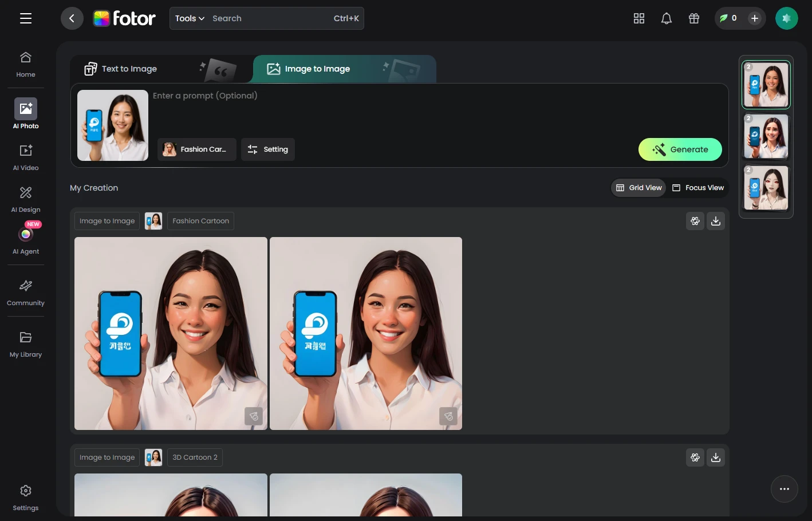Expand the Tools dropdown
Image resolution: width=812 pixels, height=521 pixels.
tap(190, 18)
